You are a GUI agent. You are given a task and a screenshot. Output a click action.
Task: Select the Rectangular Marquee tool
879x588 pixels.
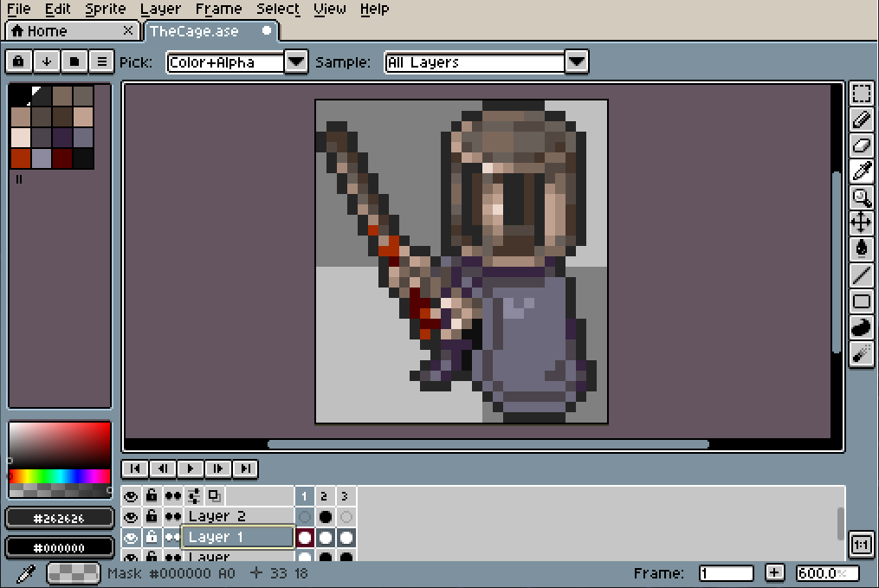coord(861,94)
